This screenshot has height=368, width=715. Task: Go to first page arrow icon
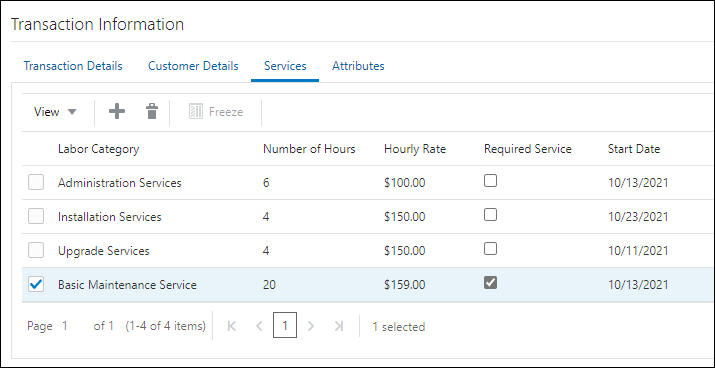pyautogui.click(x=232, y=326)
